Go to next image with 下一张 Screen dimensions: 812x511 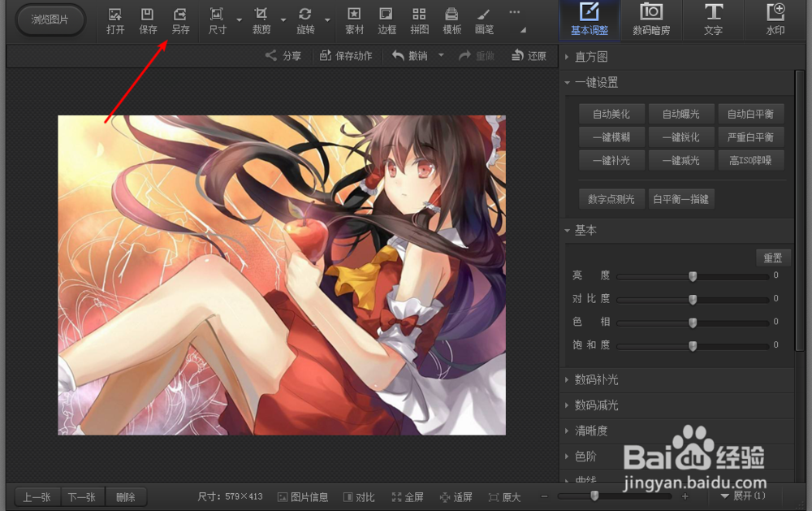[x=82, y=497]
